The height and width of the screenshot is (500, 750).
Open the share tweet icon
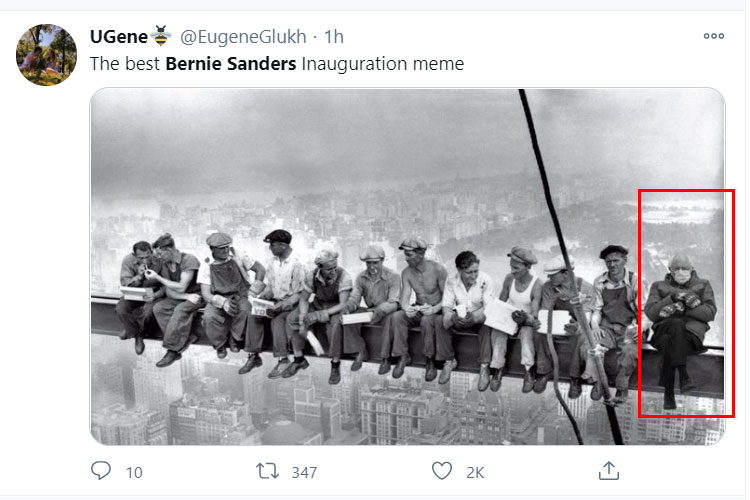pos(608,471)
